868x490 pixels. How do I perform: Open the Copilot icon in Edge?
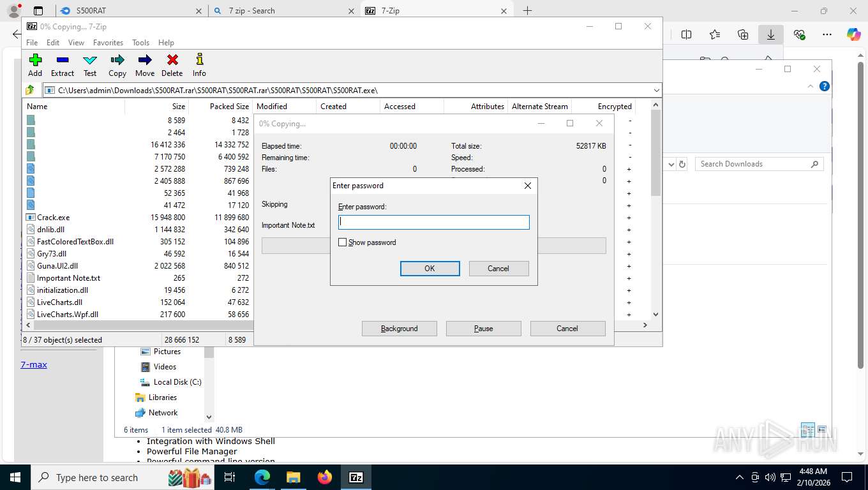click(854, 34)
